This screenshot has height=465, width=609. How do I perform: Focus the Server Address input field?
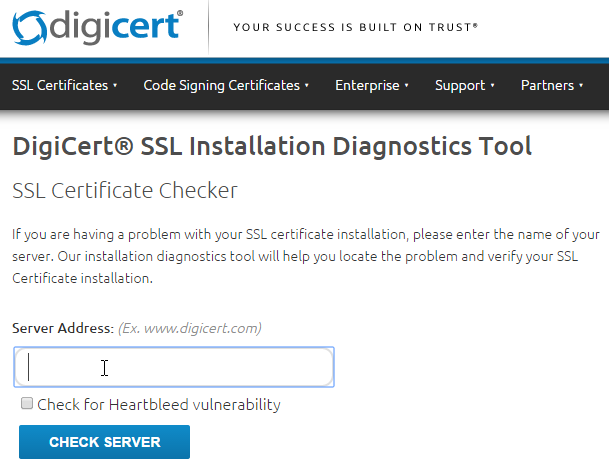pyautogui.click(x=174, y=367)
